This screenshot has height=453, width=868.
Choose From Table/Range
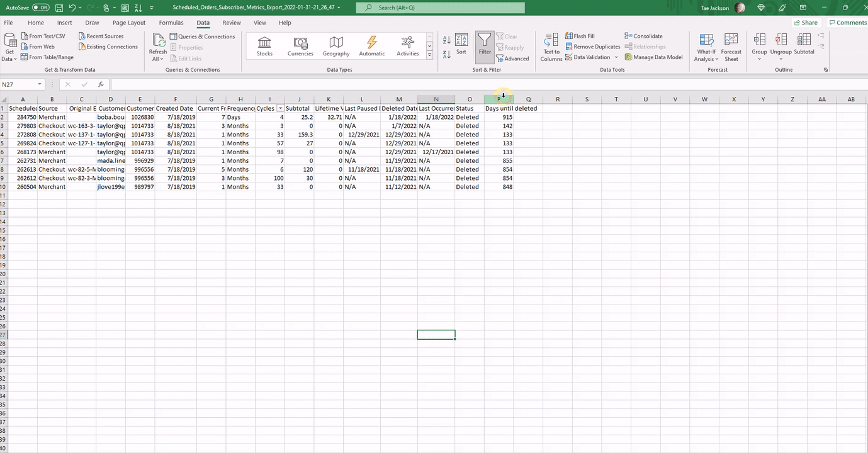pos(47,57)
